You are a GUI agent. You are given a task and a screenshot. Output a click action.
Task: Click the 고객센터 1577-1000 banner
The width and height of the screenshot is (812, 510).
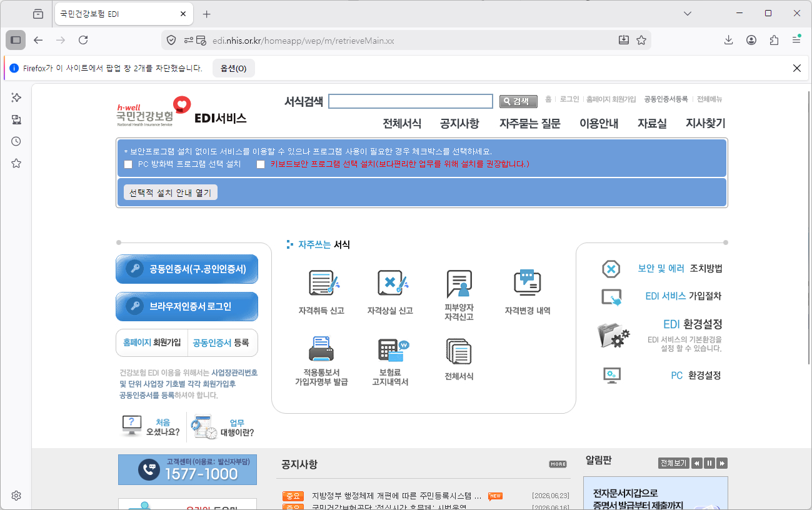click(x=188, y=469)
